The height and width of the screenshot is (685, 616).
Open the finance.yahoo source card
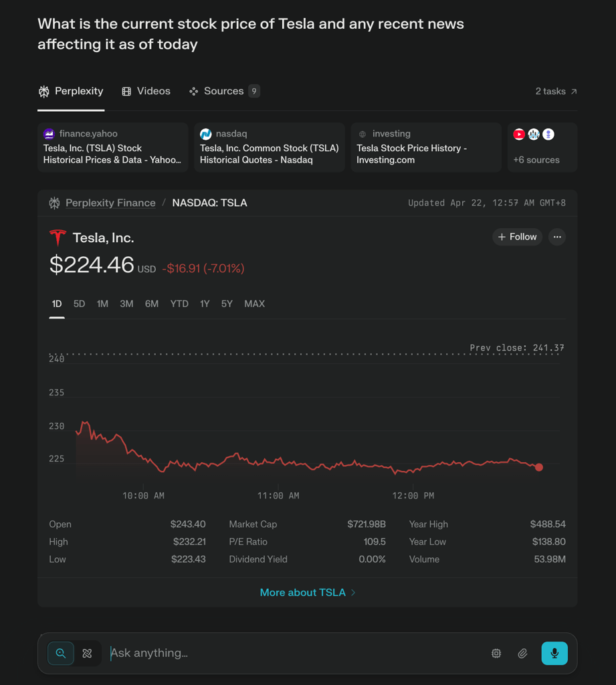tap(113, 147)
